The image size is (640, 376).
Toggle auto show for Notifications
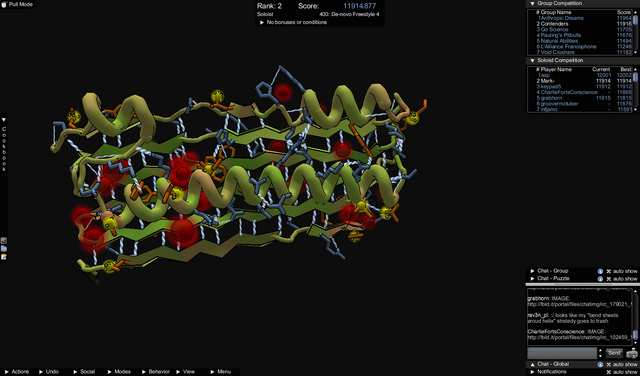(622, 372)
